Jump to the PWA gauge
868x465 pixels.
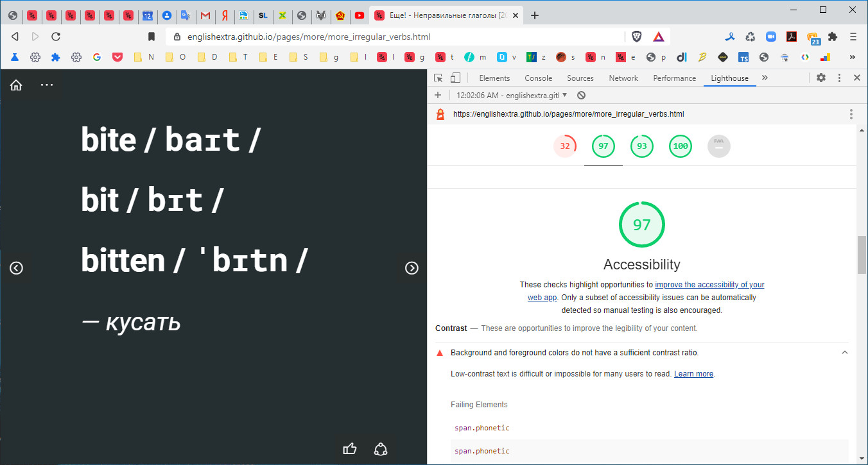point(719,146)
